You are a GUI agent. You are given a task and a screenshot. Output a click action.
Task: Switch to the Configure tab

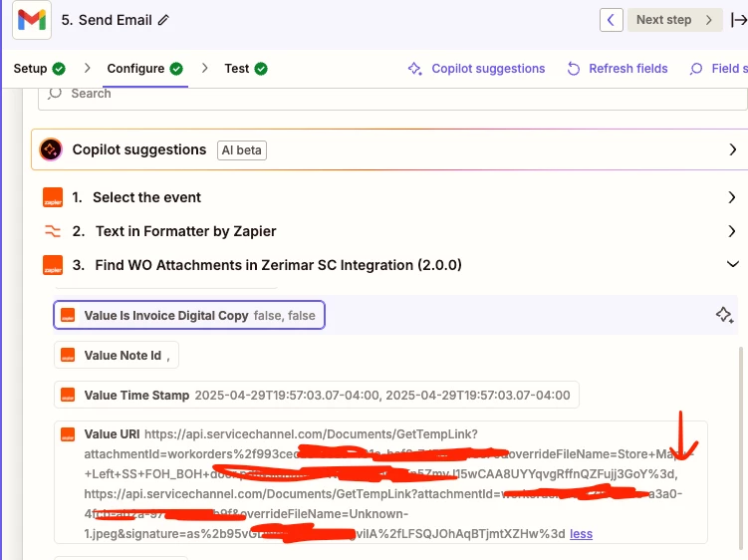pos(145,69)
